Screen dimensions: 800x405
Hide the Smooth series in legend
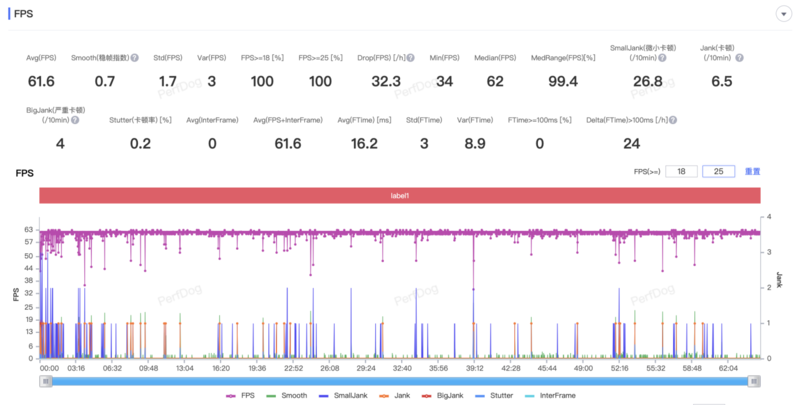point(288,397)
